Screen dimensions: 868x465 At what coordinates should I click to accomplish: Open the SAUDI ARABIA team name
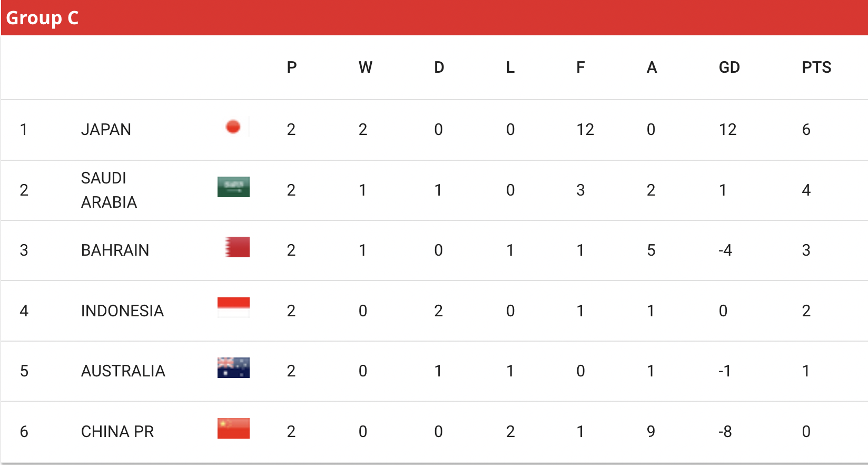click(x=109, y=190)
